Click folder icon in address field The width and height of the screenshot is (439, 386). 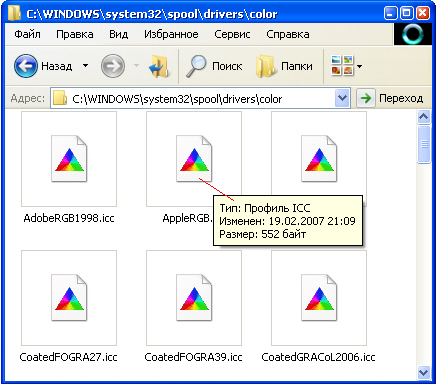pyautogui.click(x=60, y=99)
